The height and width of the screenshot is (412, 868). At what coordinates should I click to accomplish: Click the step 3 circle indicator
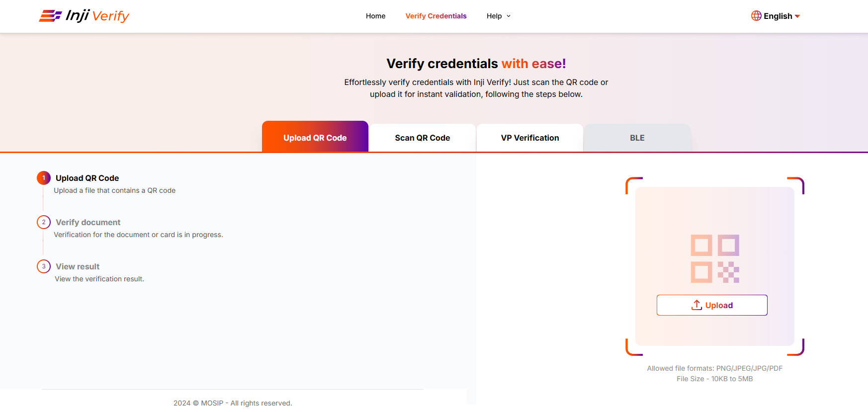pyautogui.click(x=44, y=266)
